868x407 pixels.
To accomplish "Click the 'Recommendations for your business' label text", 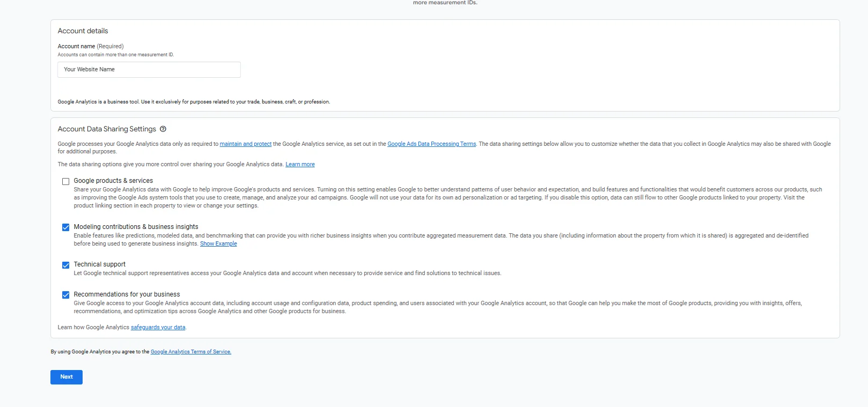I will click(x=127, y=294).
